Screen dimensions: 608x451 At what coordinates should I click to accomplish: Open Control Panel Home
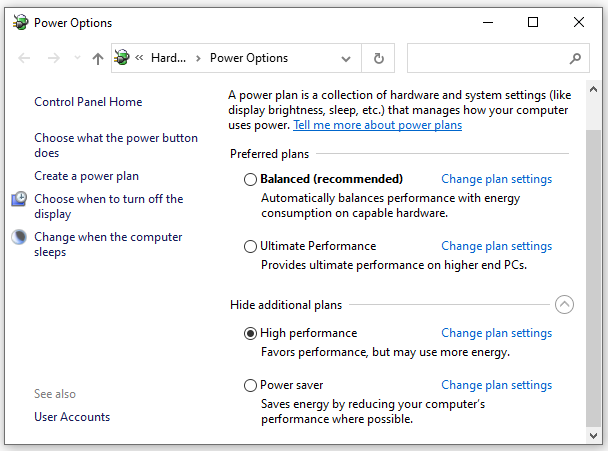coord(88,102)
